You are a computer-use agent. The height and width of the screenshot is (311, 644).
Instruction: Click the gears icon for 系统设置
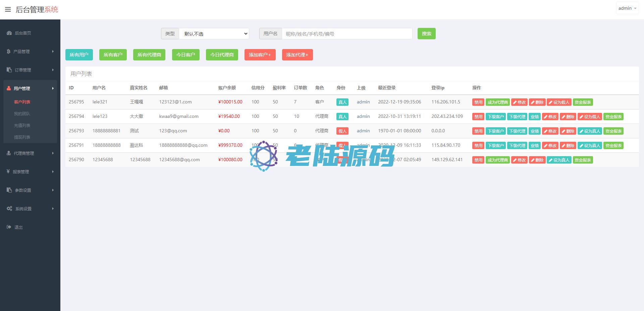click(x=9, y=209)
